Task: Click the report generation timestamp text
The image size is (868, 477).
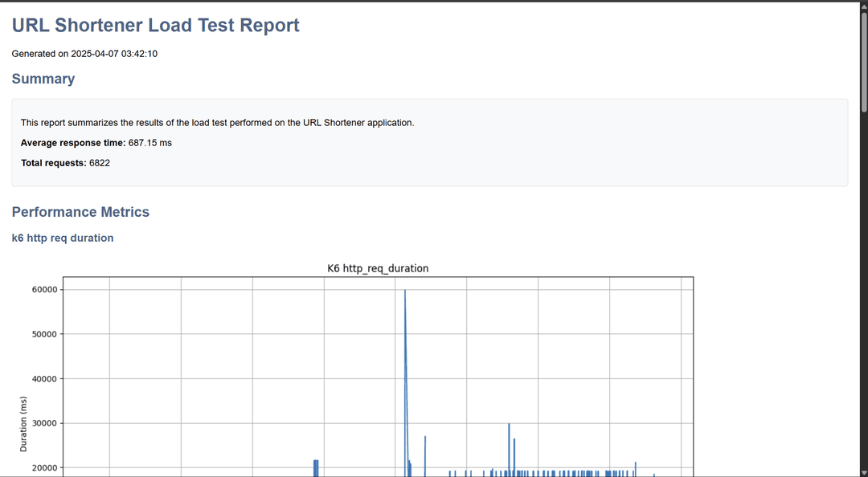Action: tap(84, 54)
